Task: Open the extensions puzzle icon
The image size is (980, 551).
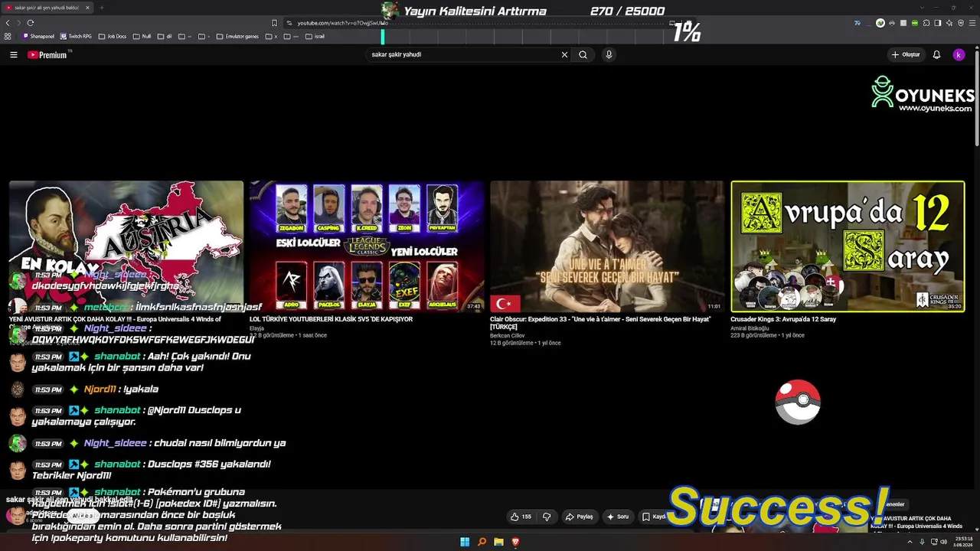Action: 926,23
